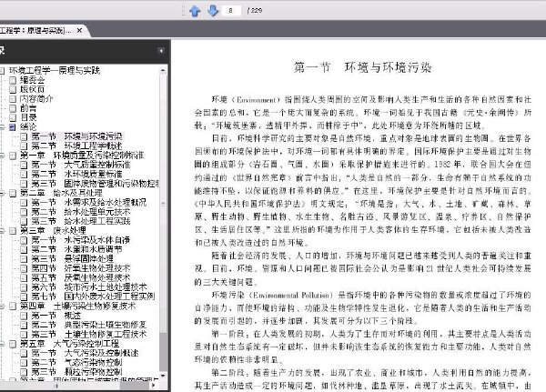The width and height of the screenshot is (546, 392).
Task: Click bookmark icon beside 悬浮固体处理
Action: (x=24, y=259)
